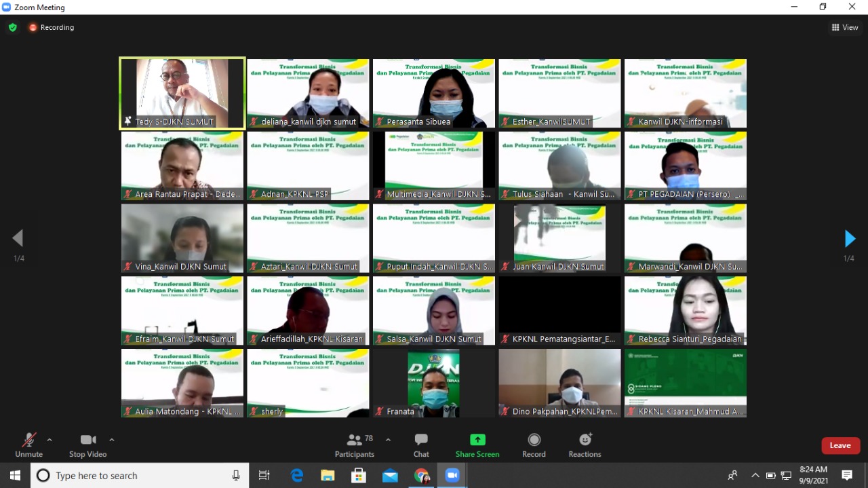Image resolution: width=868 pixels, height=488 pixels.
Task: Click the green encryption shield icon
Action: click(12, 28)
